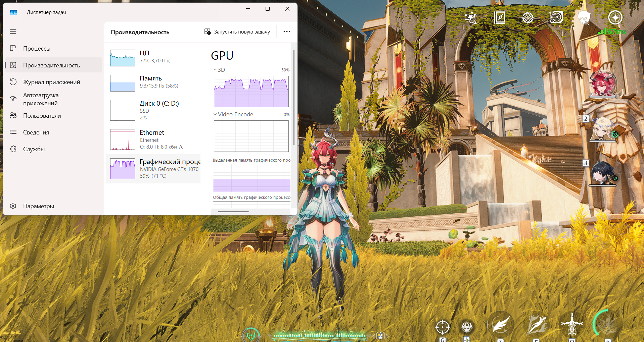This screenshot has height=342, width=644.
Task: Open the compass guidebook icon in game
Action: point(500,17)
